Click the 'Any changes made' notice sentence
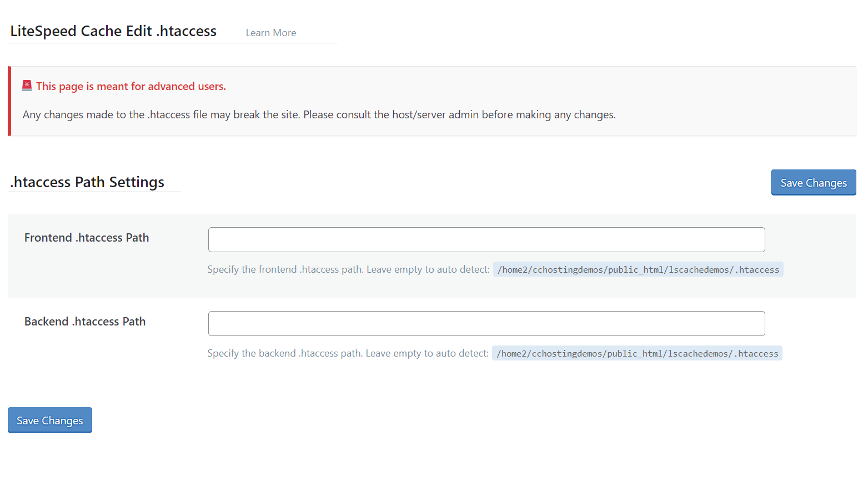Image resolution: width=868 pixels, height=481 pixels. click(x=161, y=114)
